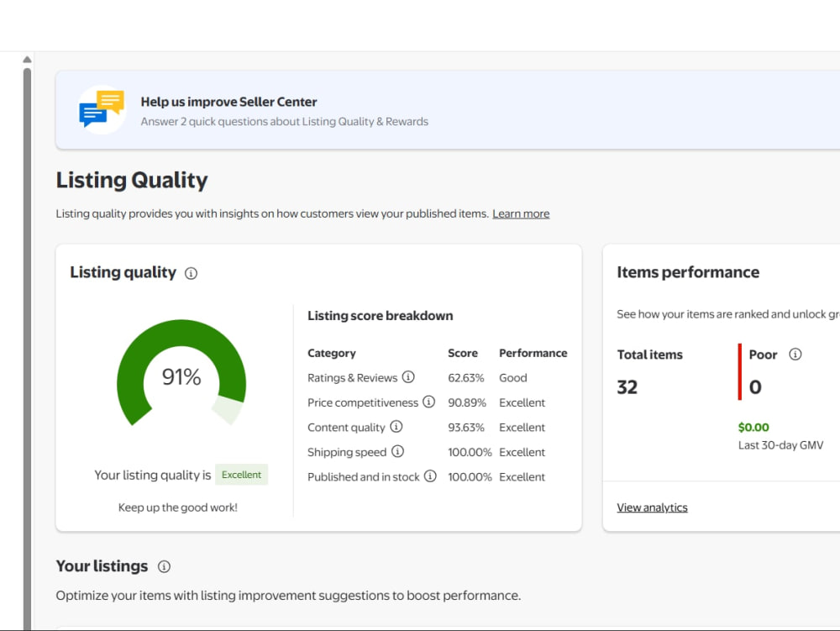
Task: Click the Items performance heading
Action: (688, 272)
